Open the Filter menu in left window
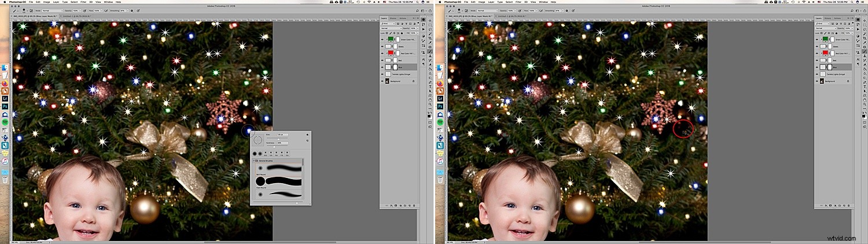Screen dimensions: 868x244 pyautogui.click(x=83, y=2)
